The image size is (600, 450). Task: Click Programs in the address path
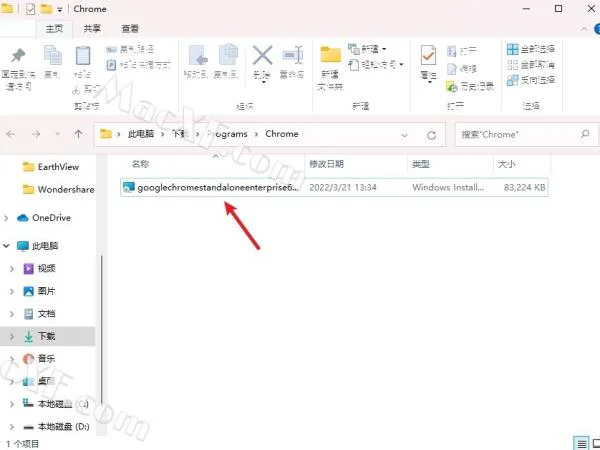[227, 134]
